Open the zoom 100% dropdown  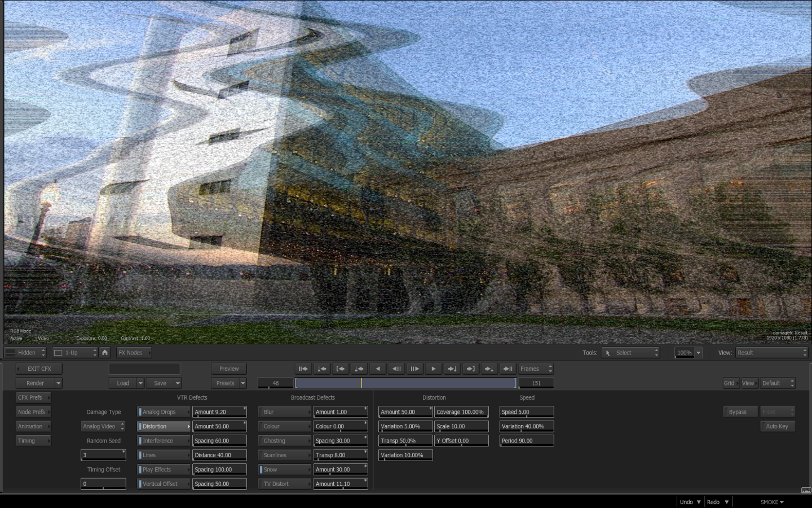[x=698, y=353]
